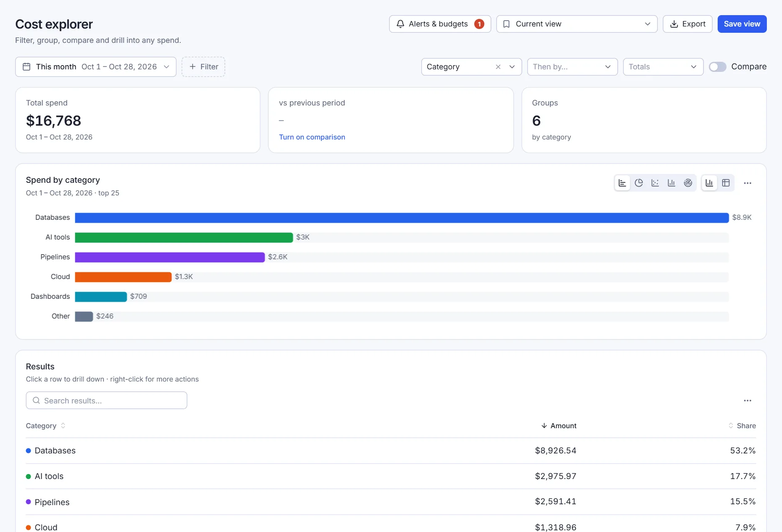
Task: Sort results by the Amount column header
Action: coord(559,426)
